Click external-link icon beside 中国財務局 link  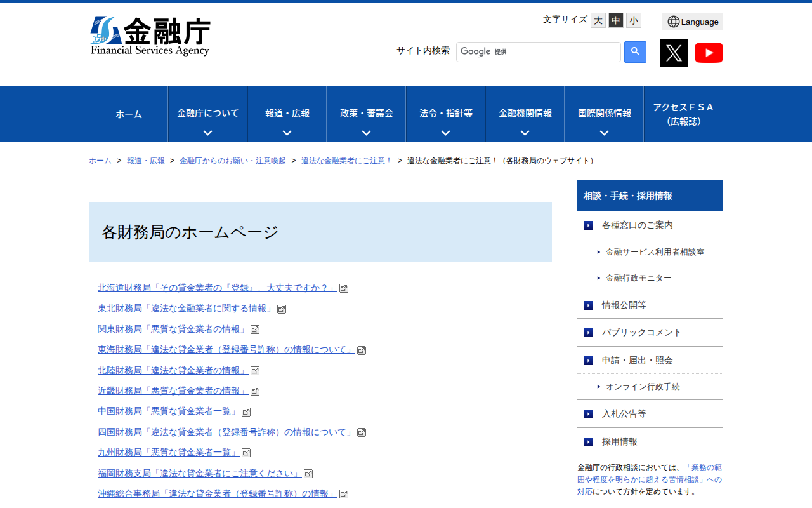pyautogui.click(x=246, y=412)
